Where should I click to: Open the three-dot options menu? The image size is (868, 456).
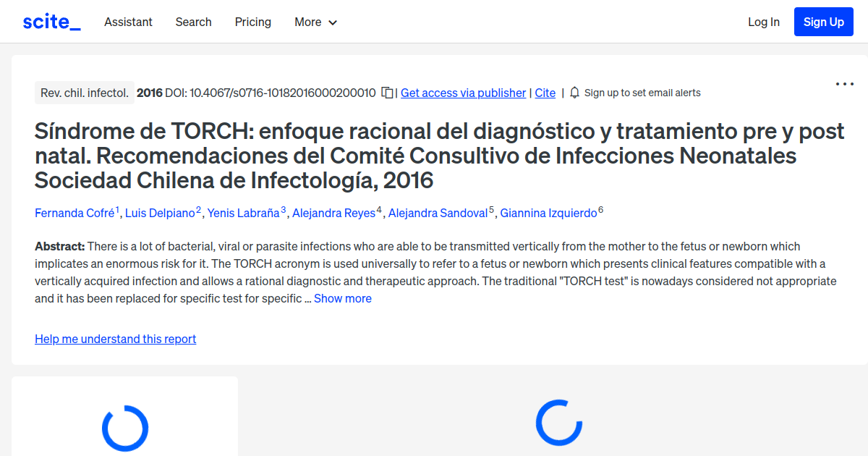[844, 84]
